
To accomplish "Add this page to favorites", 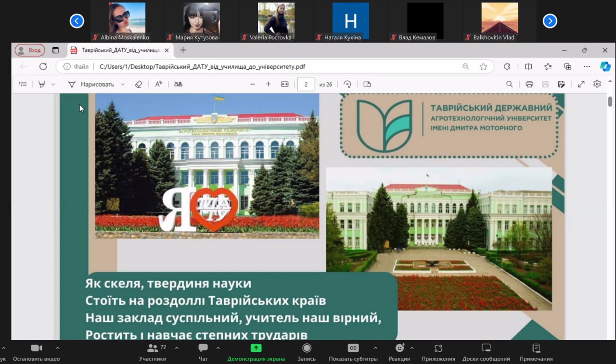I will point(484,67).
